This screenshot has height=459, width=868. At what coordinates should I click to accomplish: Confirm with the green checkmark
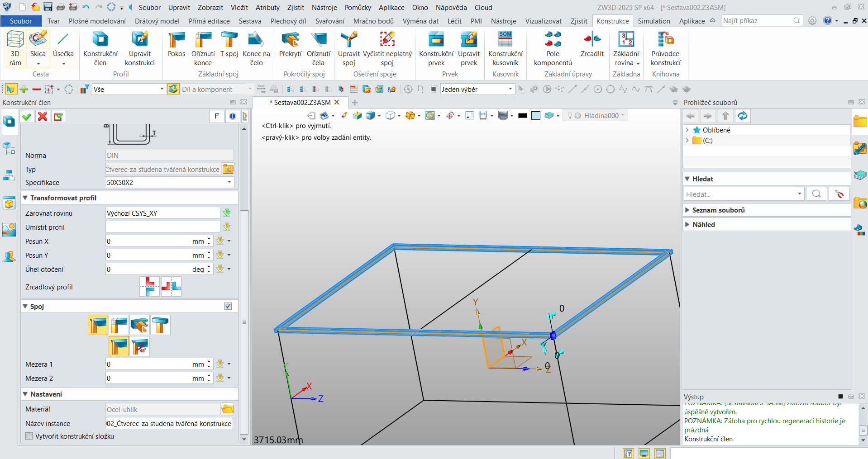click(x=27, y=117)
